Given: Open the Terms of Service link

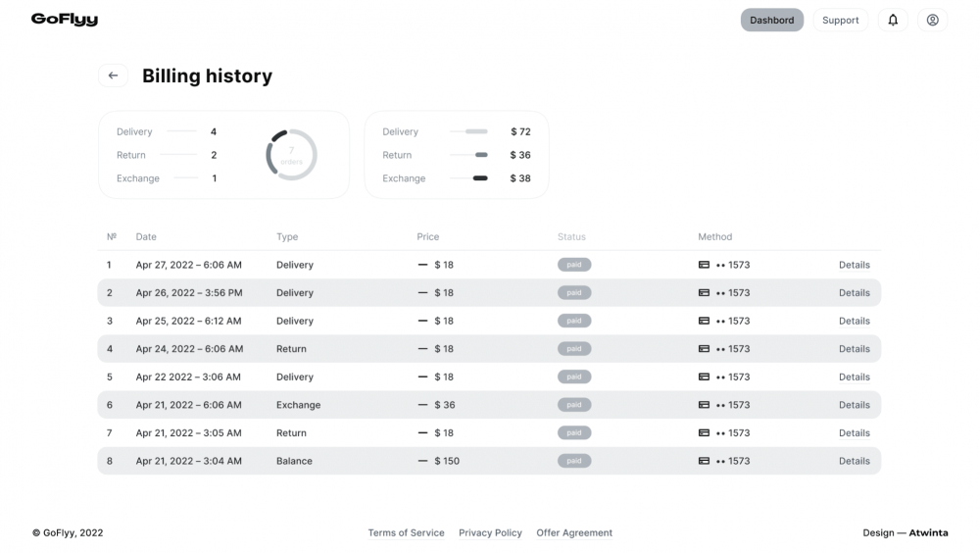Looking at the screenshot, I should 406,533.
